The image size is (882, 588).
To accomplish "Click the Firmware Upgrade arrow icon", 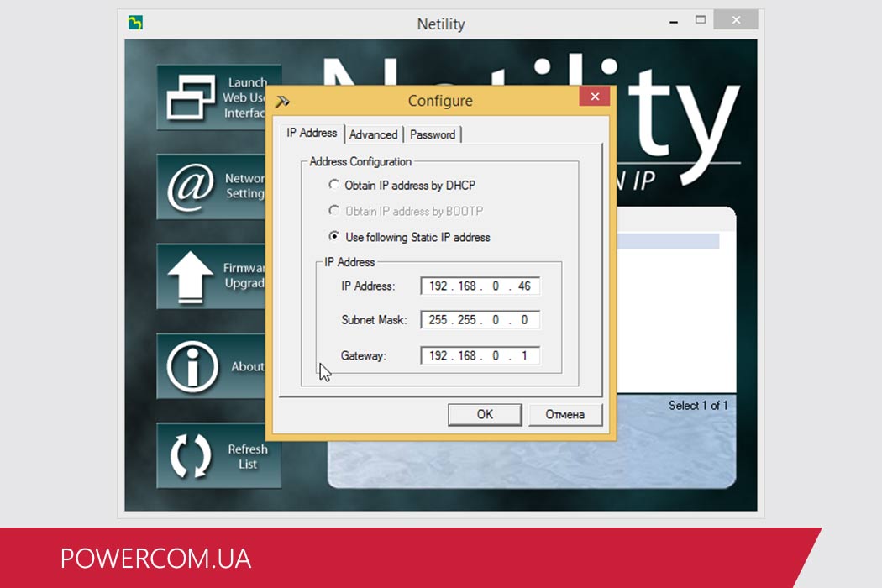I will coord(191,276).
